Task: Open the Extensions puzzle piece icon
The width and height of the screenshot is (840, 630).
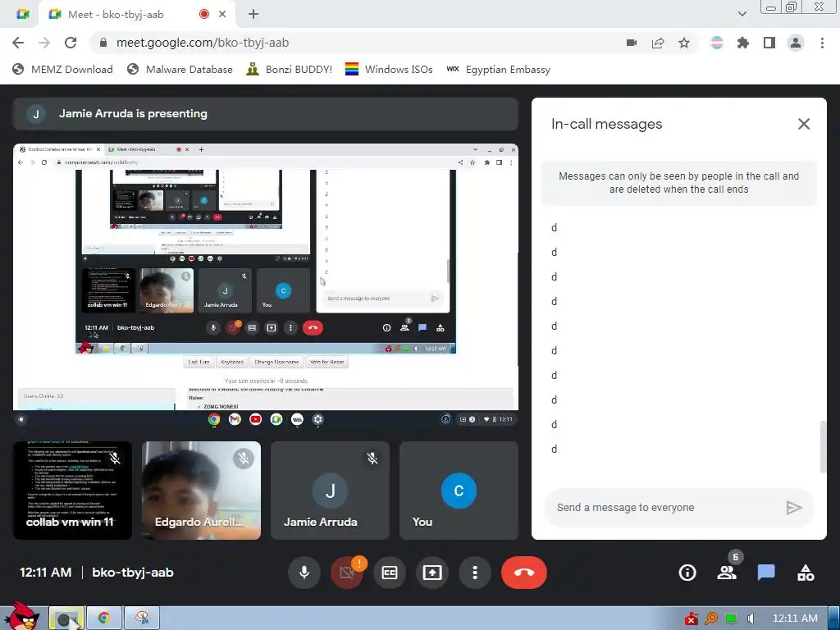Action: [x=743, y=43]
